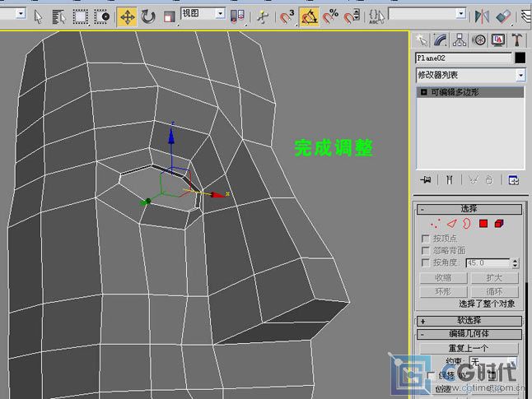
Task: Toggle the 3D Snaps magnet
Action: (287, 16)
